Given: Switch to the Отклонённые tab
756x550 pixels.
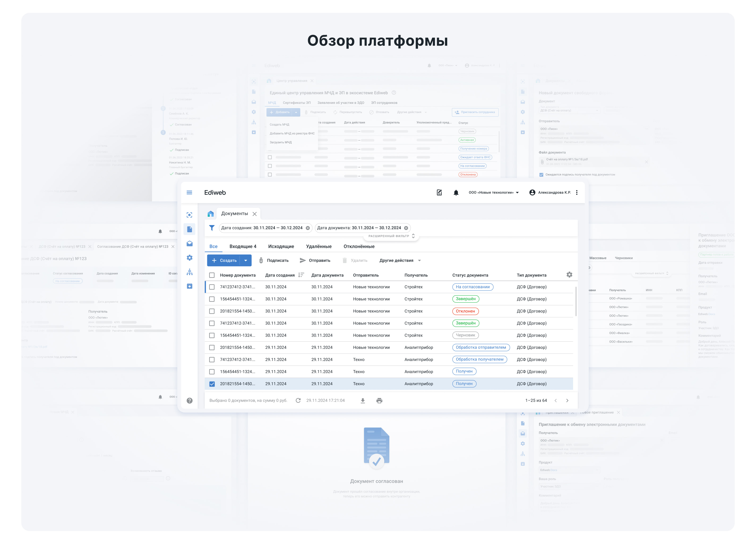Looking at the screenshot, I should (359, 246).
